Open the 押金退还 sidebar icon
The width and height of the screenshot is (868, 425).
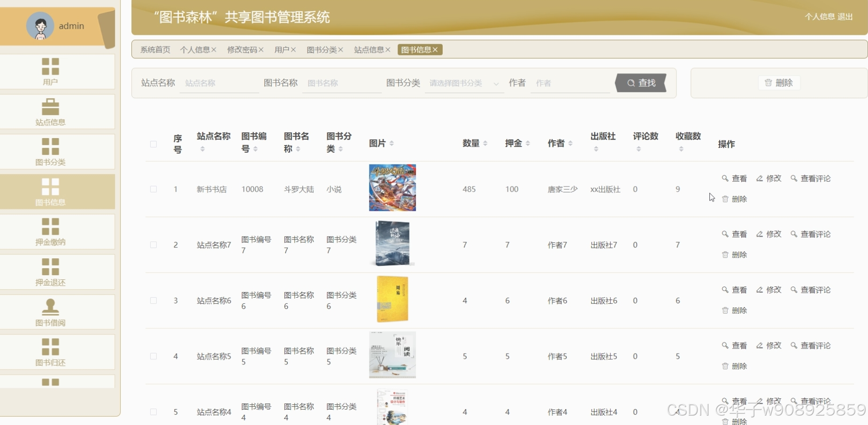(50, 267)
